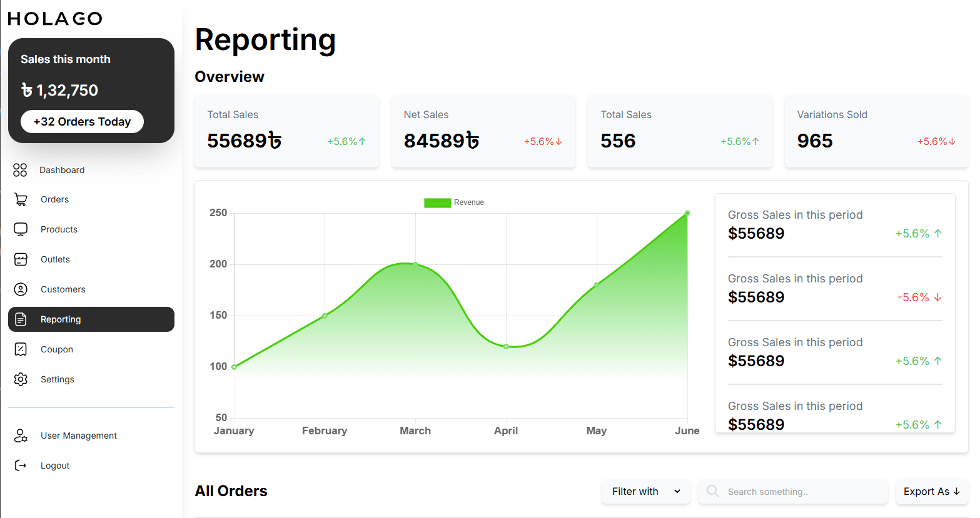Screen dimensions: 980x518
Task: Click the Reporting document icon
Action: [x=21, y=319]
